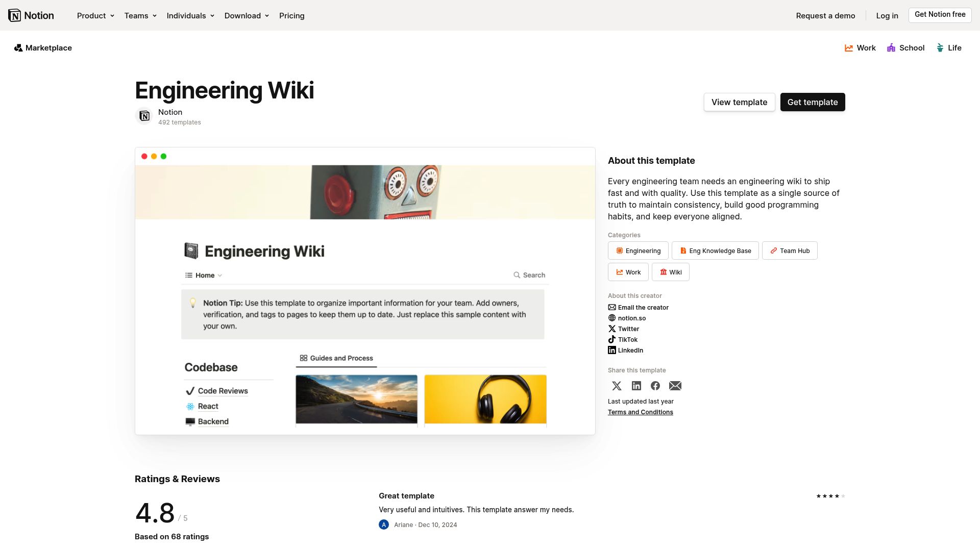Expand the Teams menu
The width and height of the screenshot is (980, 551).
(140, 16)
